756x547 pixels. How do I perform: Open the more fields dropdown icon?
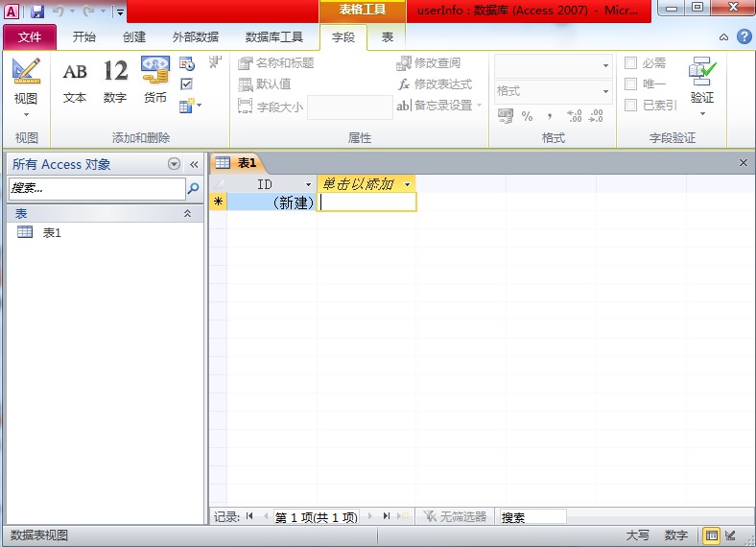[x=190, y=106]
